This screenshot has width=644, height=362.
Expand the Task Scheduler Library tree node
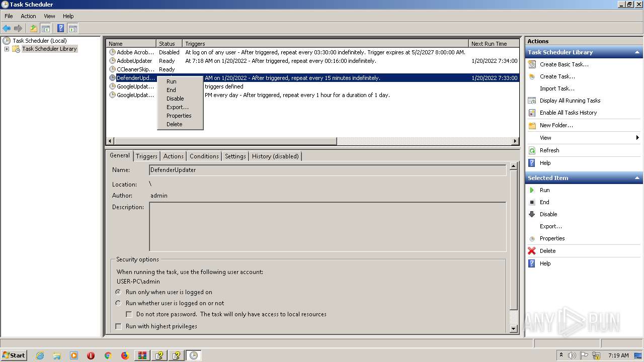tap(7, 49)
